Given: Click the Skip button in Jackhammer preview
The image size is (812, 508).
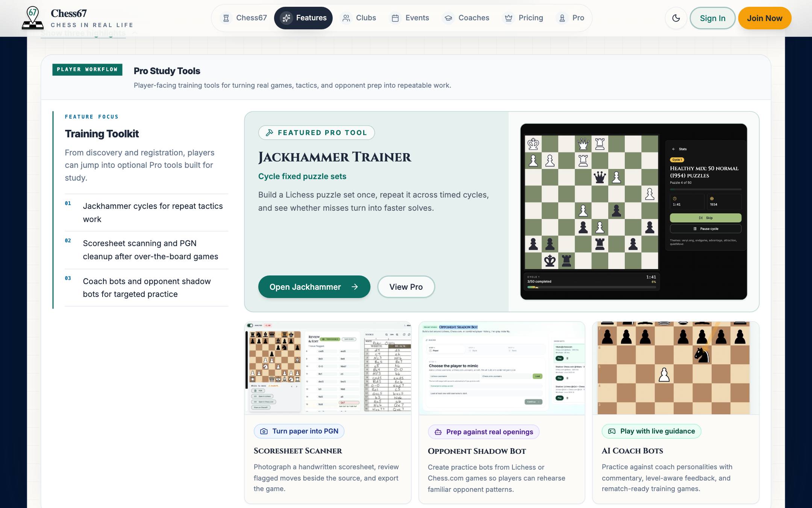Looking at the screenshot, I should 705,218.
